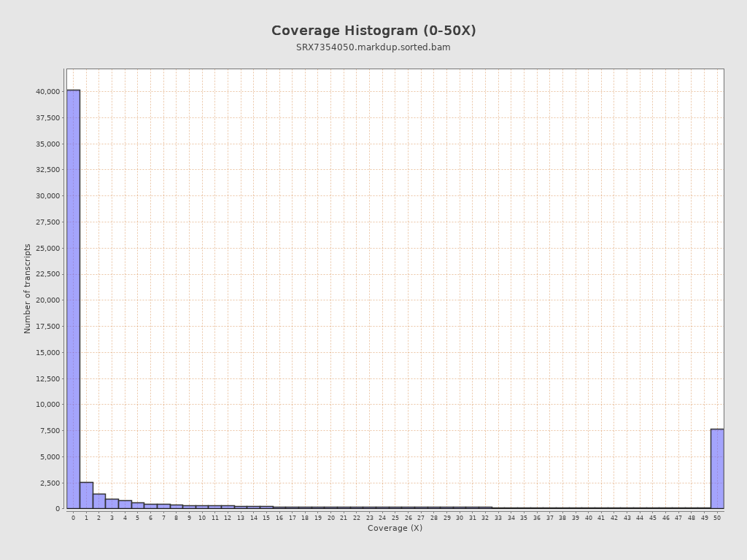Click the histogram bar at coverage 50
Screen dimensions: 747x560
(717, 469)
